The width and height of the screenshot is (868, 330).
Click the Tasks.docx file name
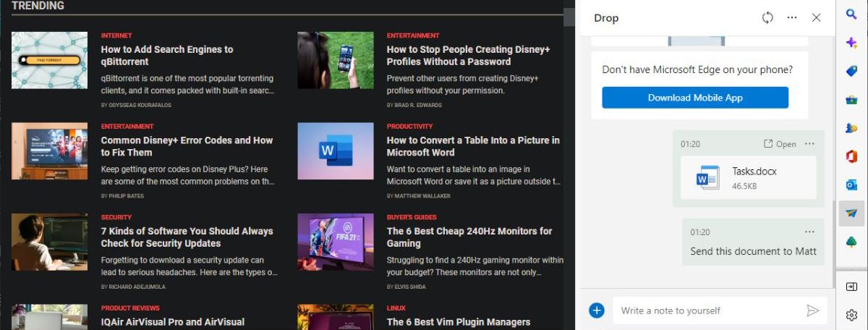[754, 172]
